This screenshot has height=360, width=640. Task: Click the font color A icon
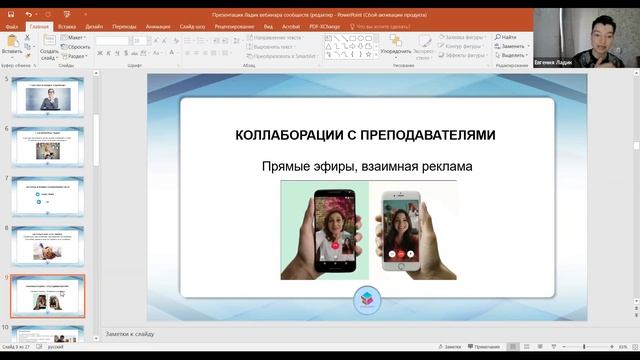[x=172, y=53]
